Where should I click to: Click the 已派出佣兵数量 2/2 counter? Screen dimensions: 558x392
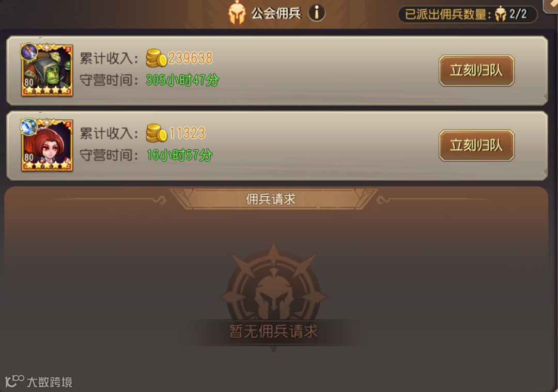click(467, 14)
